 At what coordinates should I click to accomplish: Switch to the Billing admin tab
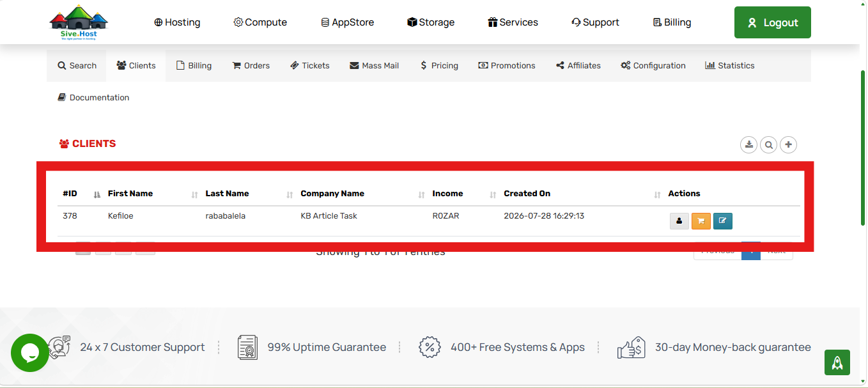[194, 65]
